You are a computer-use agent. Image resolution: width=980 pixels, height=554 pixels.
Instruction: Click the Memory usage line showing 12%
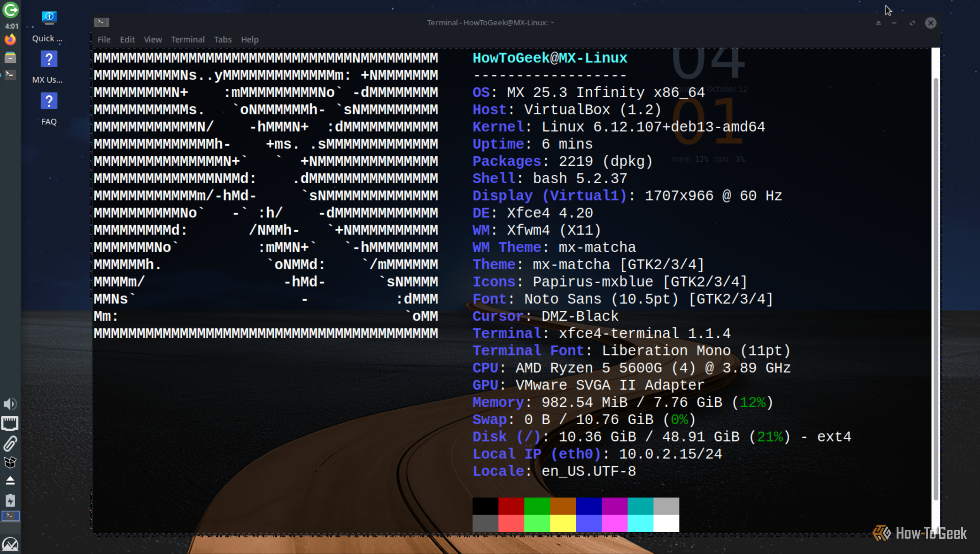coord(623,402)
